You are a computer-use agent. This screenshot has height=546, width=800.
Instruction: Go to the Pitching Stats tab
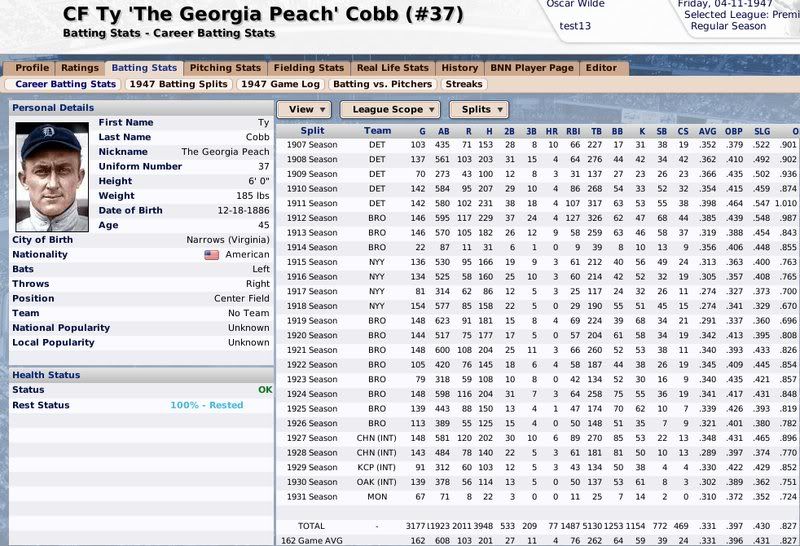coord(224,68)
